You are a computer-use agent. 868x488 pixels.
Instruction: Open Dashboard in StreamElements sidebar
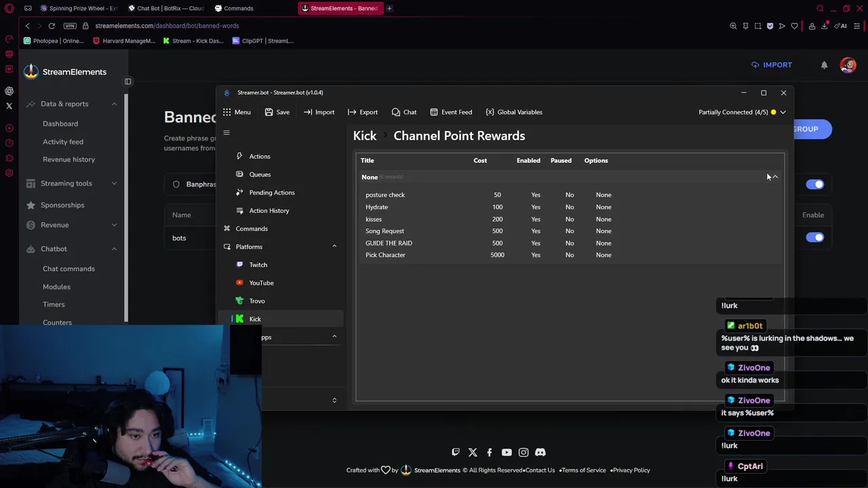point(60,124)
